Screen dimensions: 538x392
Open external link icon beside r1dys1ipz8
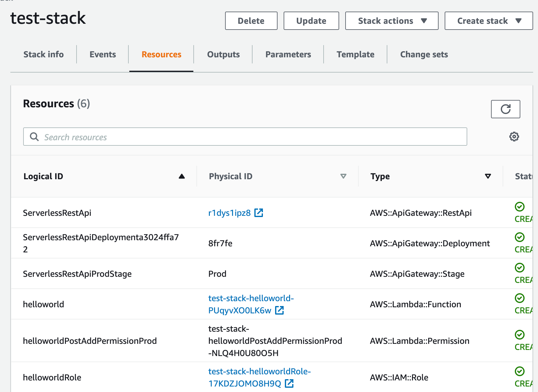259,213
